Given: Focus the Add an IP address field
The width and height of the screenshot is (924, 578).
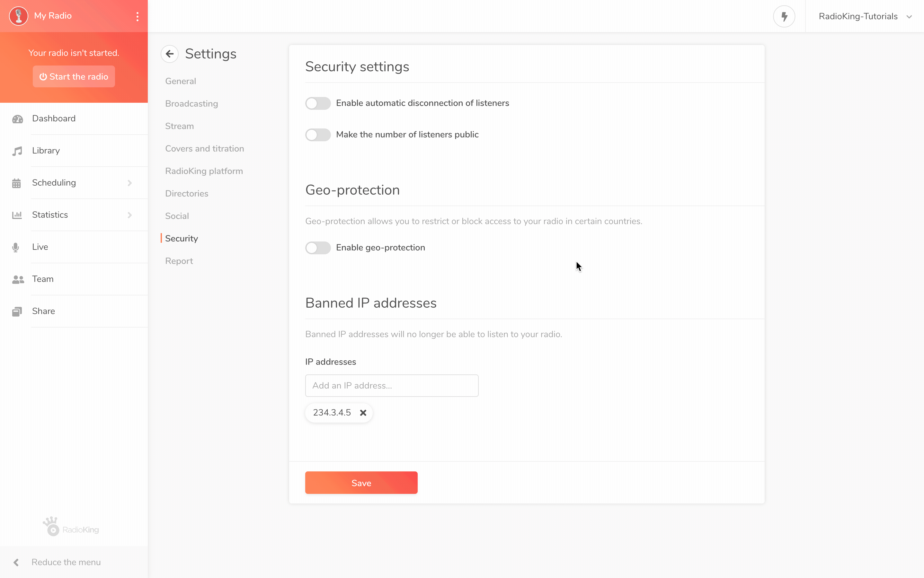Looking at the screenshot, I should (x=392, y=385).
